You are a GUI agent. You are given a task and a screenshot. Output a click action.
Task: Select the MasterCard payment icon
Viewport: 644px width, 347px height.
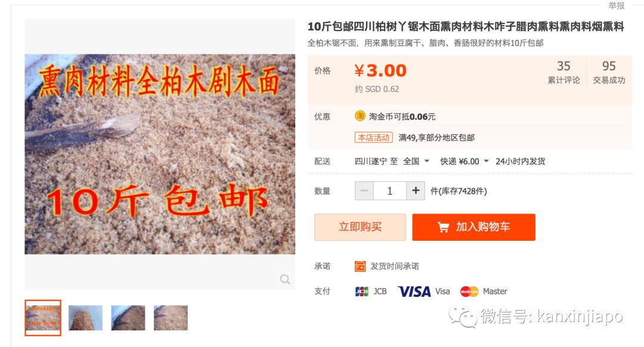click(x=469, y=292)
